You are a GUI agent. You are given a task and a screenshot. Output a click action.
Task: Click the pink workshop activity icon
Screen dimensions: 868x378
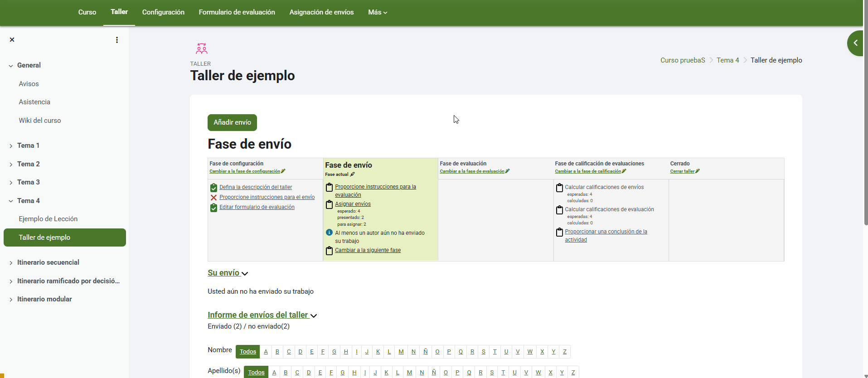point(202,48)
